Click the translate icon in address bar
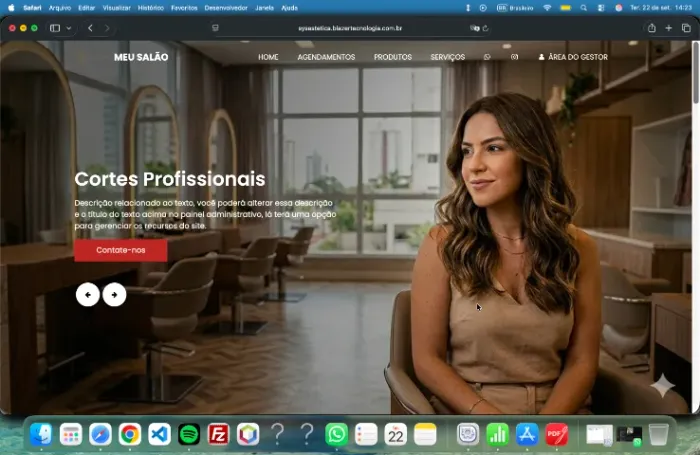The image size is (700, 455). tap(475, 28)
